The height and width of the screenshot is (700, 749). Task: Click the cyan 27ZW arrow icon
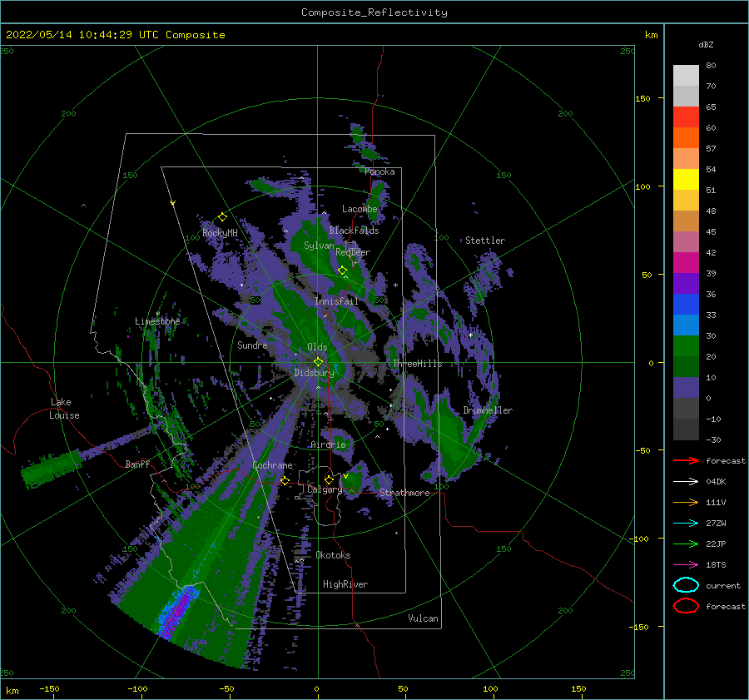pyautogui.click(x=686, y=524)
